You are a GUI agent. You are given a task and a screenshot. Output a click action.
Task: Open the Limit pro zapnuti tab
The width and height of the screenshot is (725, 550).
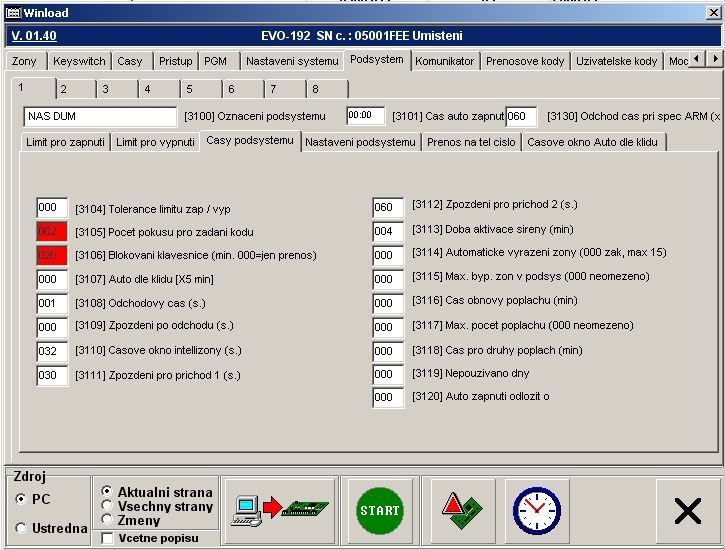pyautogui.click(x=67, y=142)
